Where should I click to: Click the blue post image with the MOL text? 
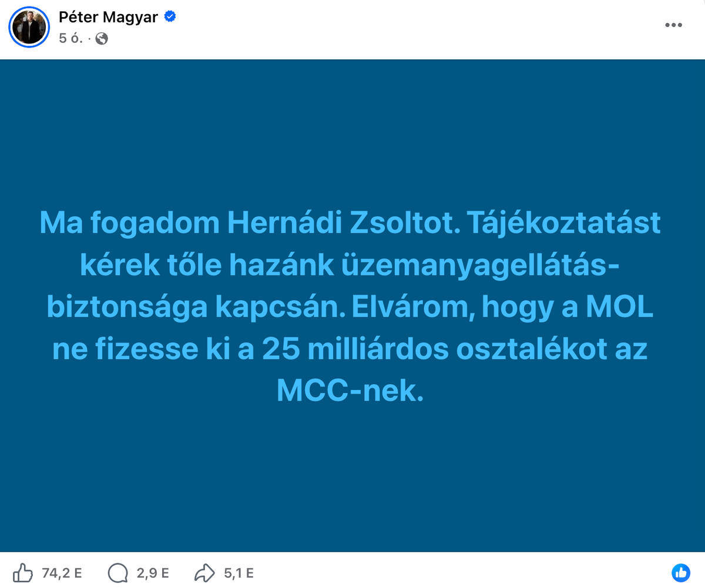point(352,305)
